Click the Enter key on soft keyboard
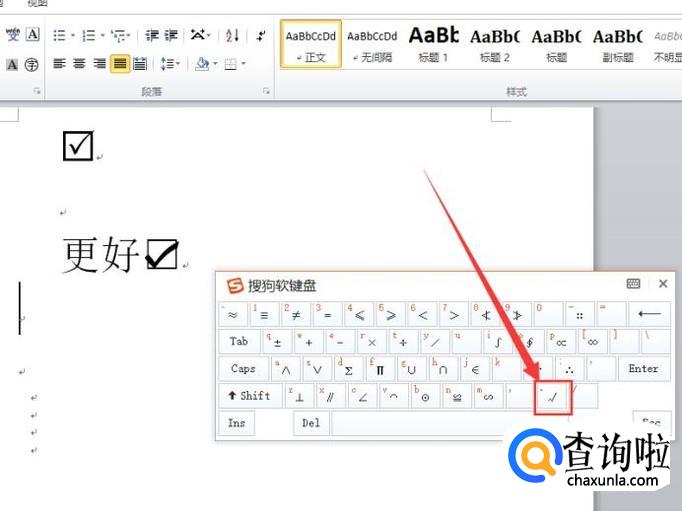 pos(643,369)
